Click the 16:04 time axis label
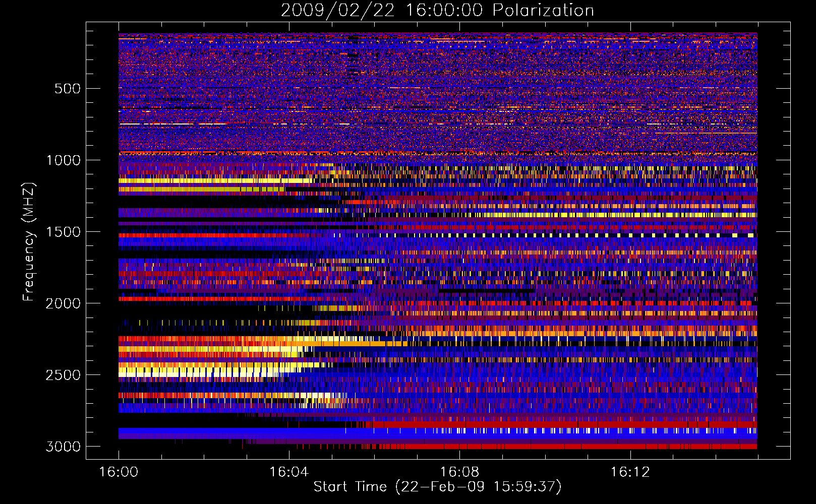This screenshot has width=816, height=504. 289,472
